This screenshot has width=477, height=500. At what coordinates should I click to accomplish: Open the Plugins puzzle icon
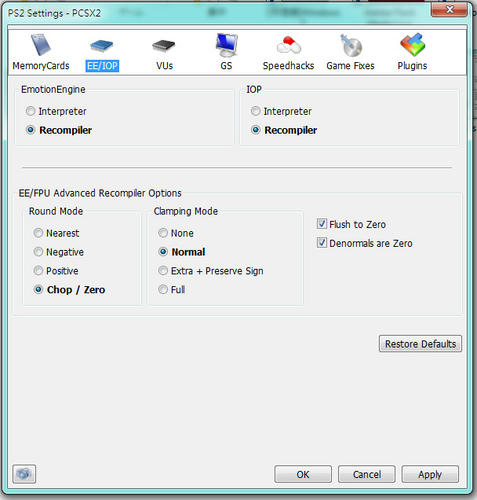point(413,45)
